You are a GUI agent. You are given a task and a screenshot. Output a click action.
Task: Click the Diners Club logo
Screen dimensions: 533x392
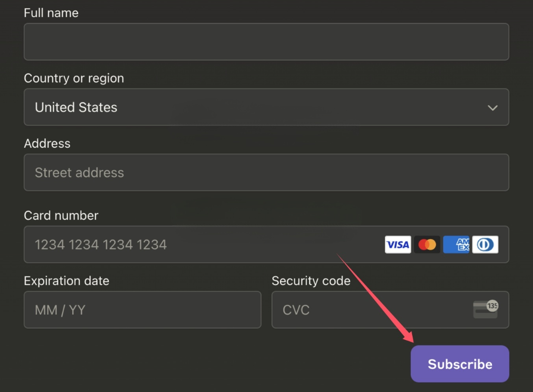485,244
